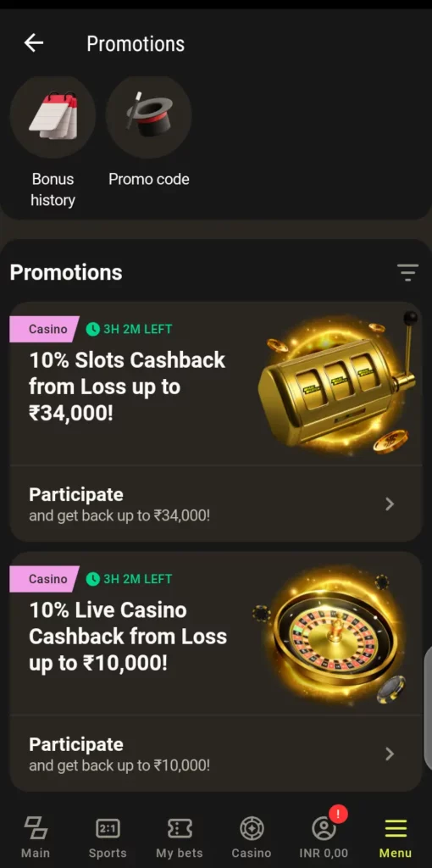Screen dimensions: 432x868
Task: Select the 10% Slots Cashback promotion title
Action: 127,387
